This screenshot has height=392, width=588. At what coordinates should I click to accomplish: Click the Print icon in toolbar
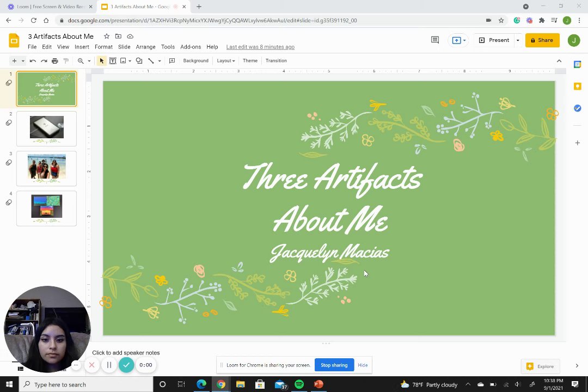click(x=55, y=61)
